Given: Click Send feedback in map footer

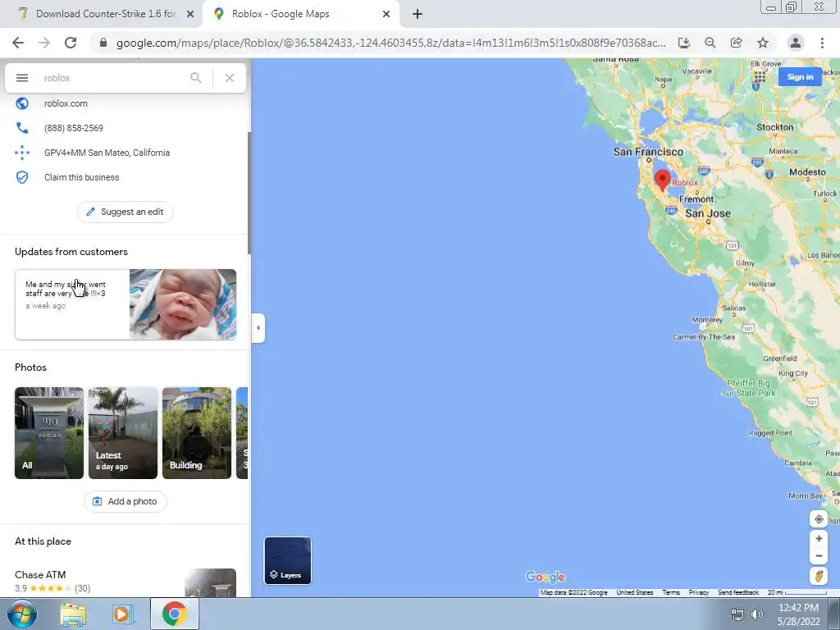Looking at the screenshot, I should point(738,592).
